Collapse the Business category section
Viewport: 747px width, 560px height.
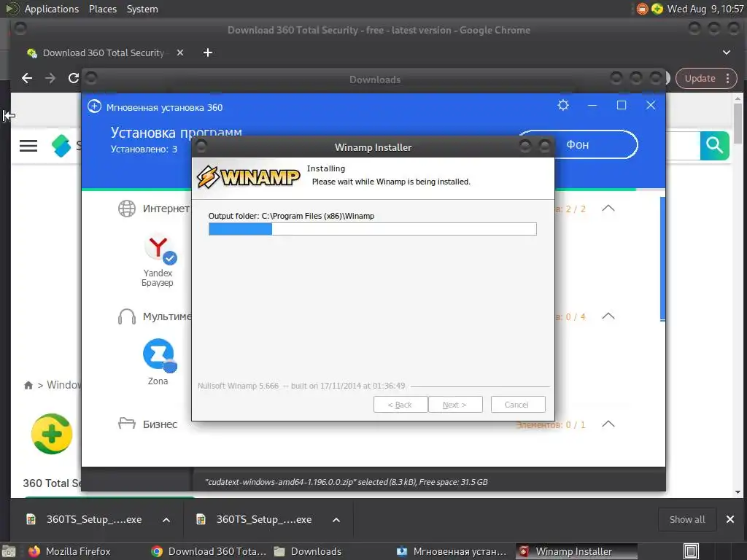point(608,424)
